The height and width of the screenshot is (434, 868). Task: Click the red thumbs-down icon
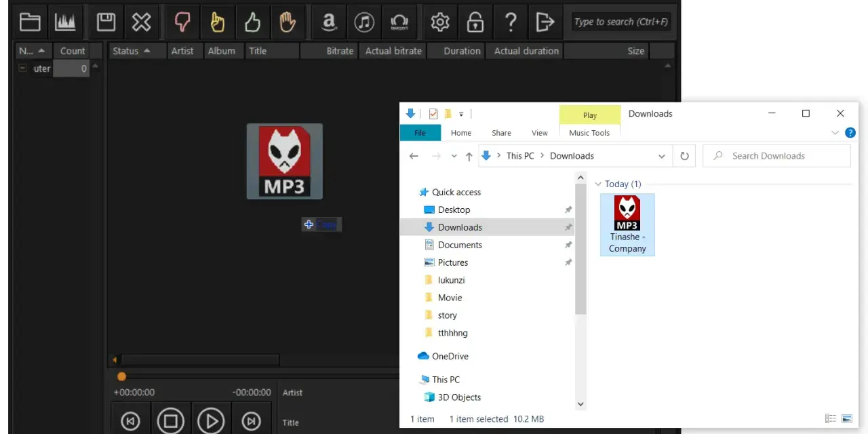pyautogui.click(x=182, y=22)
